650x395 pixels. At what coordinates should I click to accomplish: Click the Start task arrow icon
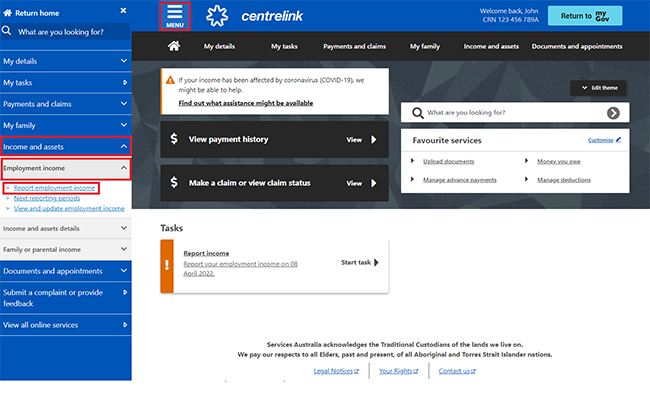(376, 262)
